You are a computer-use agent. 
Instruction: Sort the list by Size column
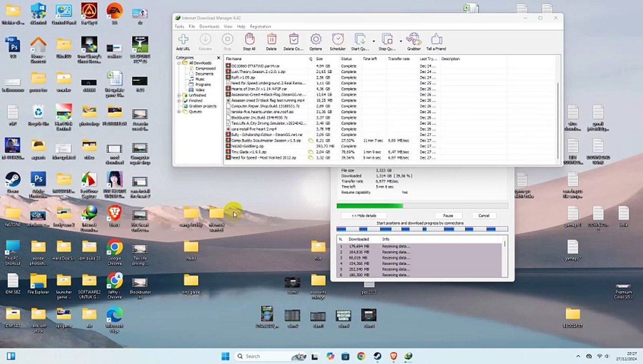(x=327, y=59)
